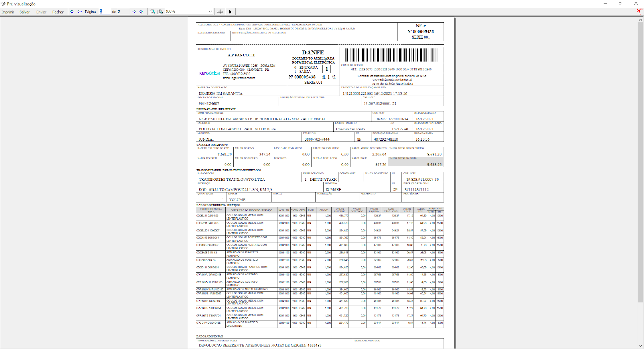Click the Kerootica logo in the document
This screenshot has height=350, width=644.
pyautogui.click(x=209, y=73)
